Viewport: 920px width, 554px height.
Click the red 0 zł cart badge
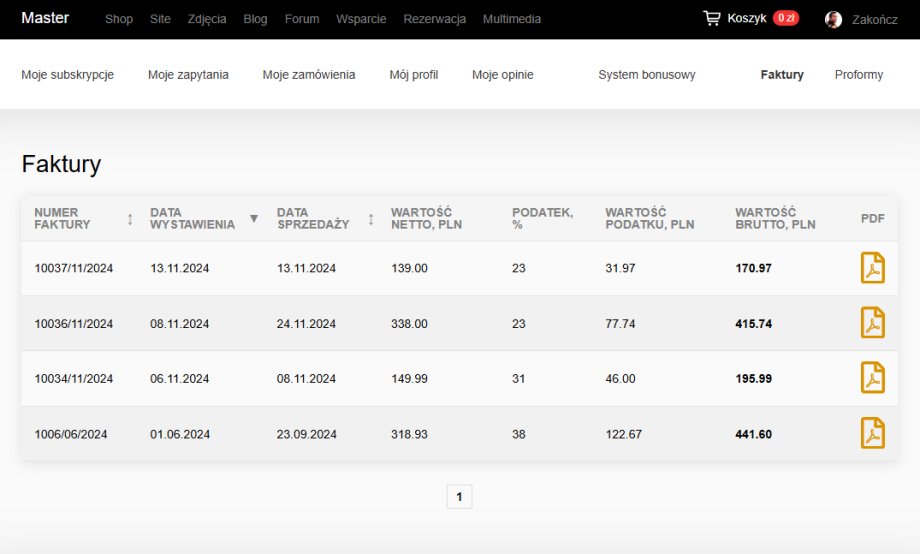(x=785, y=18)
